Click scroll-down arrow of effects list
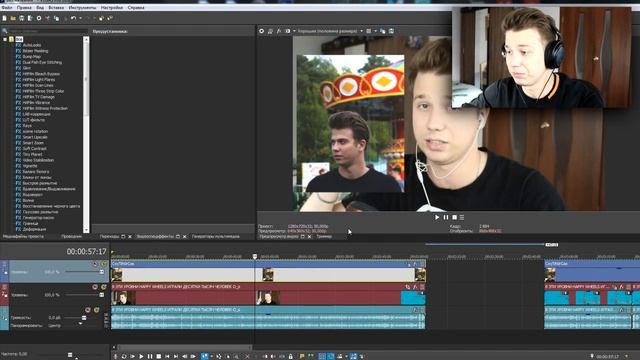Image resolution: width=640 pixels, height=360 pixels. point(86,230)
